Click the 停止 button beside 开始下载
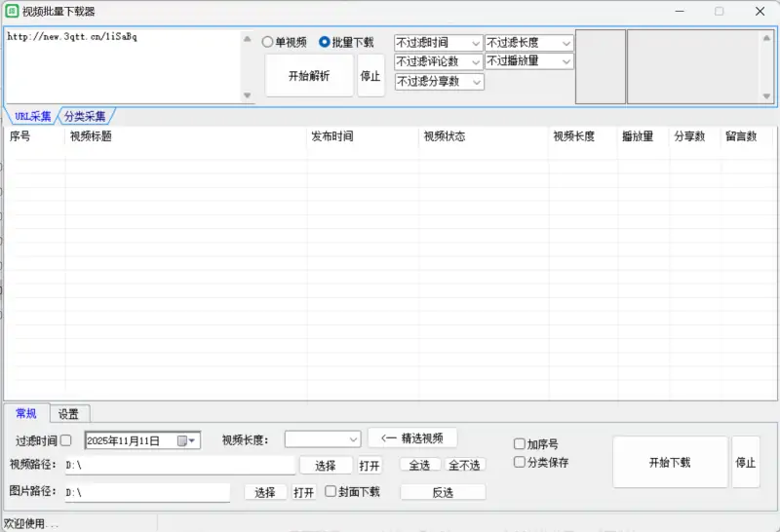The image size is (780, 532). click(x=745, y=463)
